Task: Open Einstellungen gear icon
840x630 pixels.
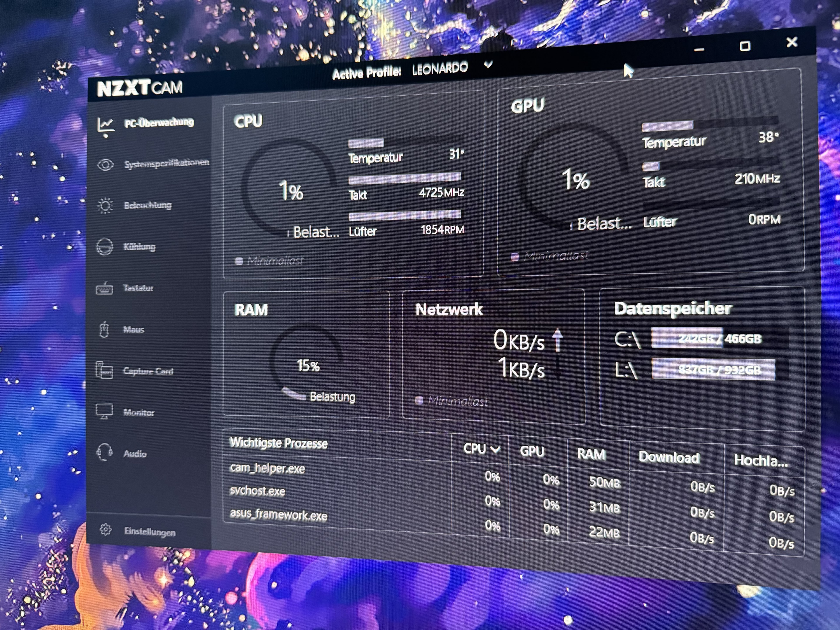Action: coord(106,529)
